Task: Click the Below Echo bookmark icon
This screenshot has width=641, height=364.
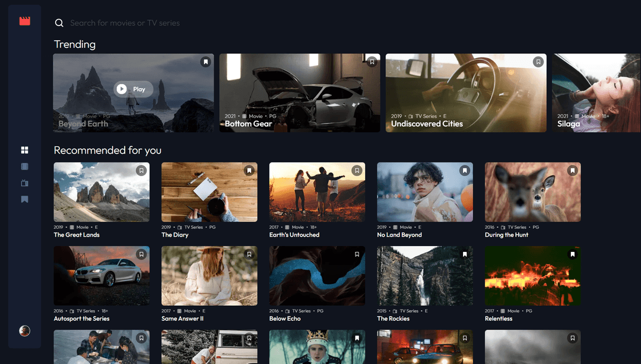Action: click(x=357, y=254)
